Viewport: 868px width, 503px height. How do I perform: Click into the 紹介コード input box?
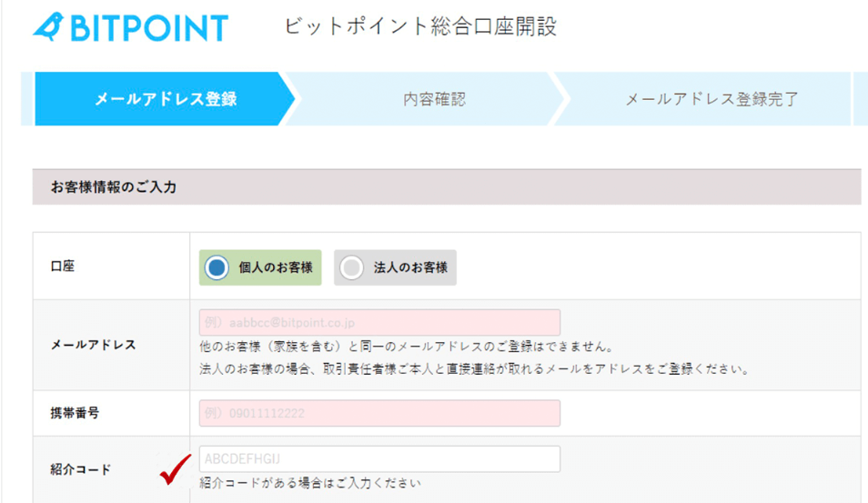pyautogui.click(x=379, y=458)
